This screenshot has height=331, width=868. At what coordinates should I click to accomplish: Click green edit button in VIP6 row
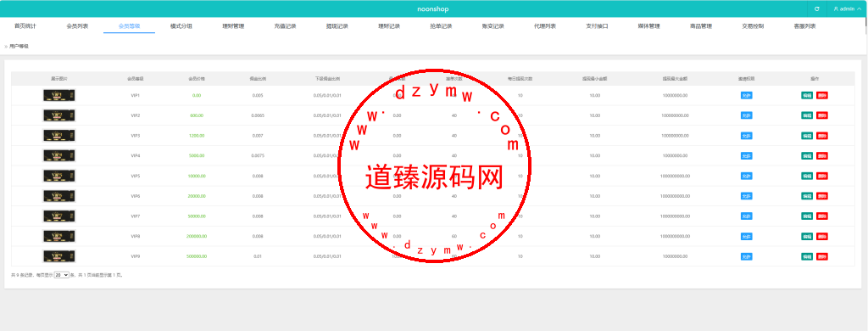tap(807, 196)
